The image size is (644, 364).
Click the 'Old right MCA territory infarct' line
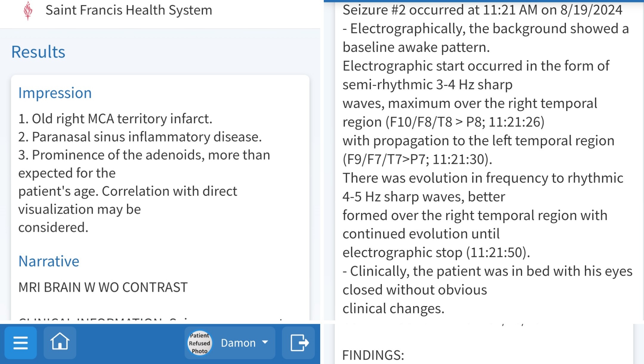115,119
